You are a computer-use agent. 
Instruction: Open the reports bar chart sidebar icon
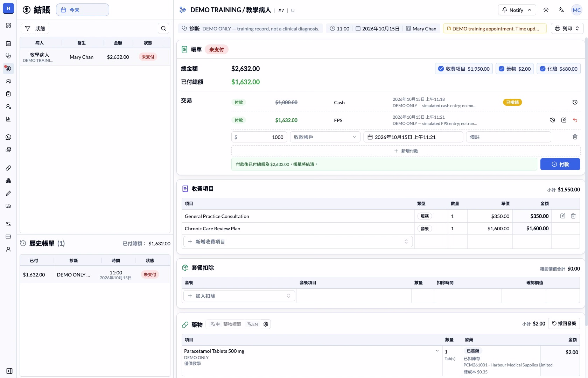8,119
